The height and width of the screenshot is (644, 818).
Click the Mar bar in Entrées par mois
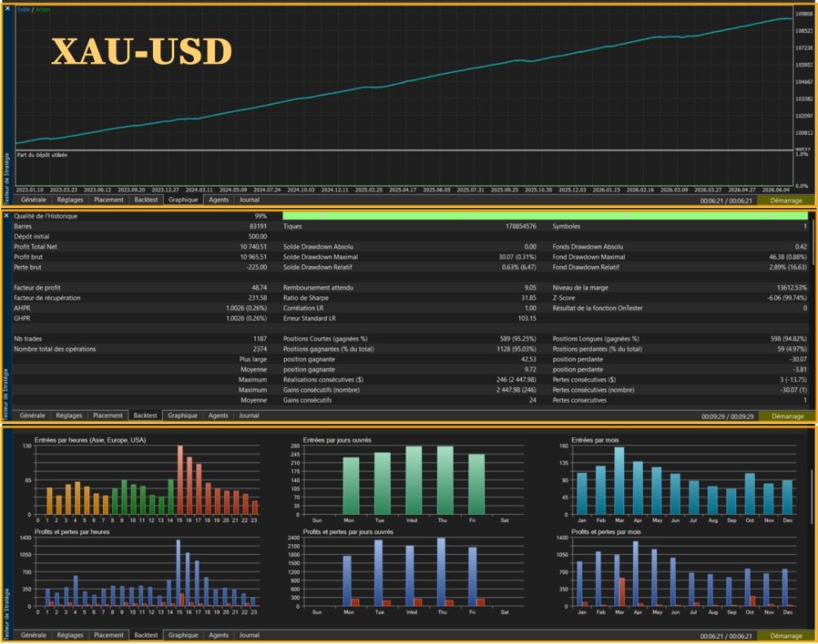pyautogui.click(x=619, y=480)
